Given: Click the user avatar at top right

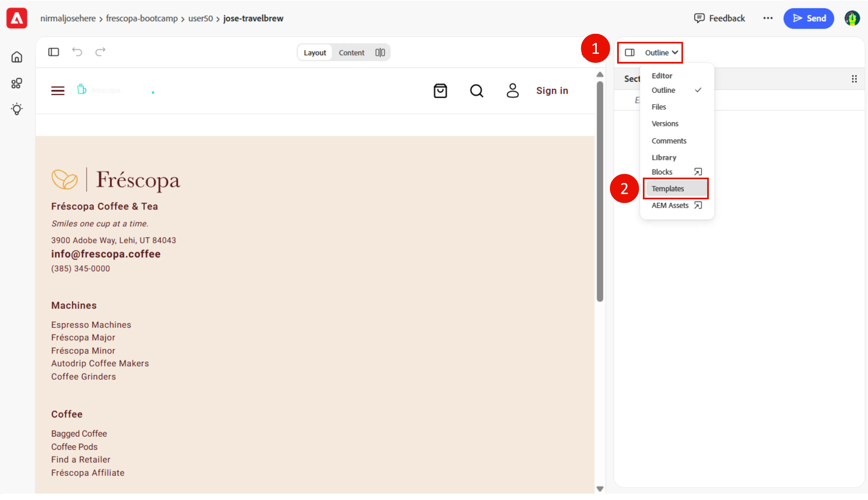Looking at the screenshot, I should click(852, 18).
